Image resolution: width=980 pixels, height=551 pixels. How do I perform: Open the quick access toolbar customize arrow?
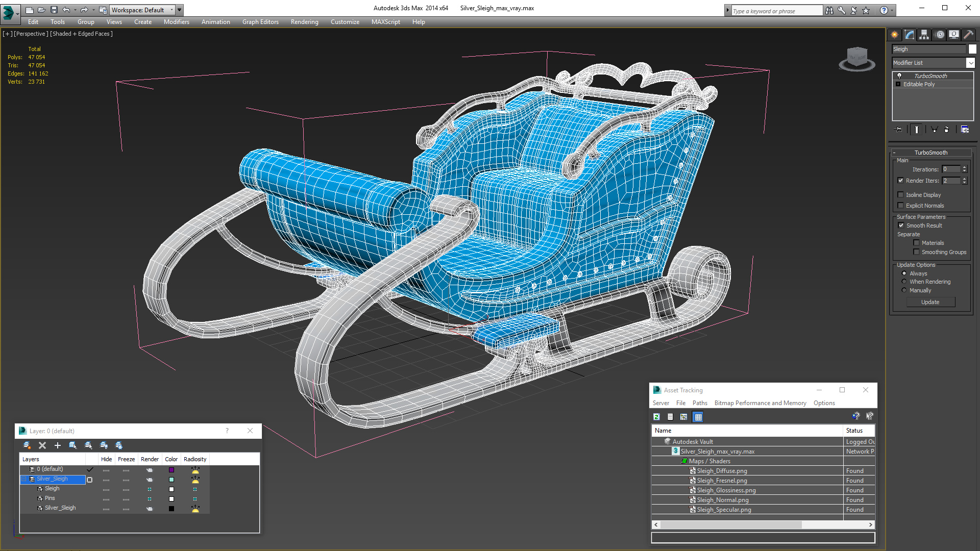[x=179, y=10]
